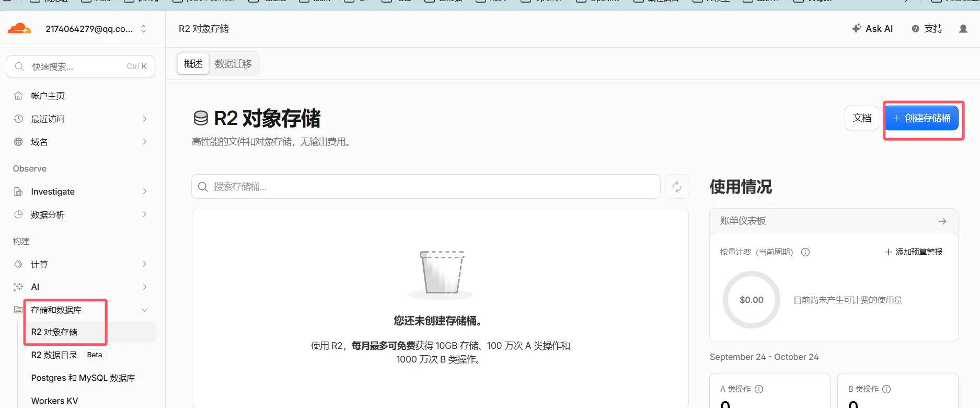Viewport: 980px width, 408px height.
Task: Open the 支持 help menu
Action: 927,29
